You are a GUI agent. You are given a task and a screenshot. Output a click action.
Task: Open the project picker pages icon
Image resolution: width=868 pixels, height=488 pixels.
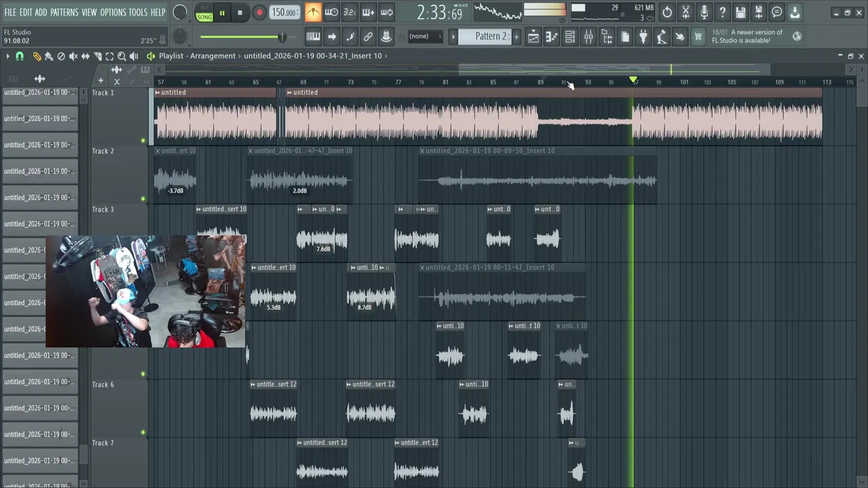point(625,37)
